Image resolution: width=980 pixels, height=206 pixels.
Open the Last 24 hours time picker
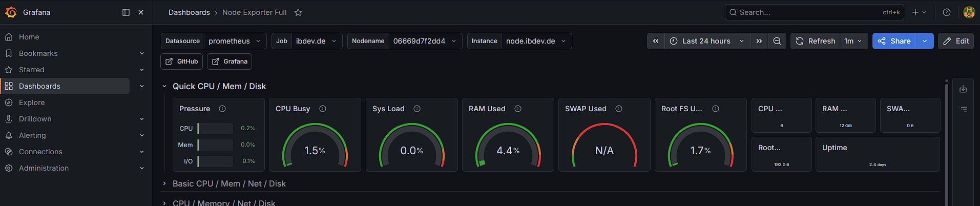[x=707, y=41]
